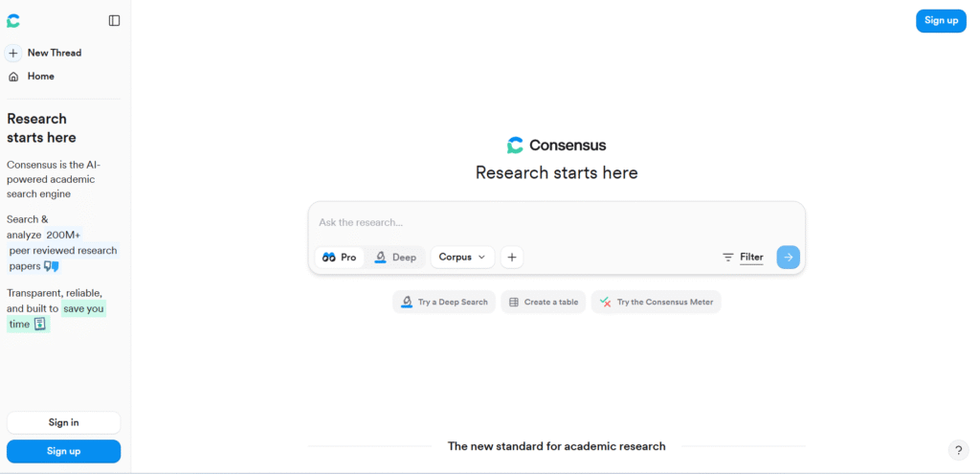Focus the Ask the research input field

(555, 223)
